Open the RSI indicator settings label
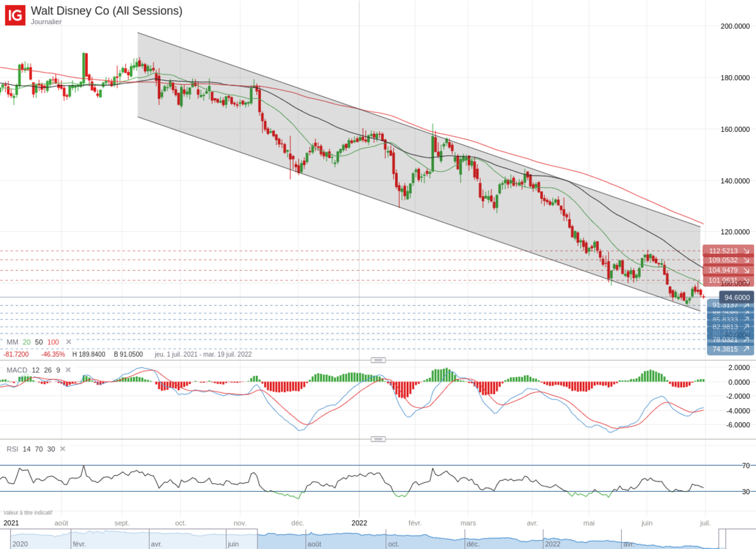 pyautogui.click(x=12, y=449)
